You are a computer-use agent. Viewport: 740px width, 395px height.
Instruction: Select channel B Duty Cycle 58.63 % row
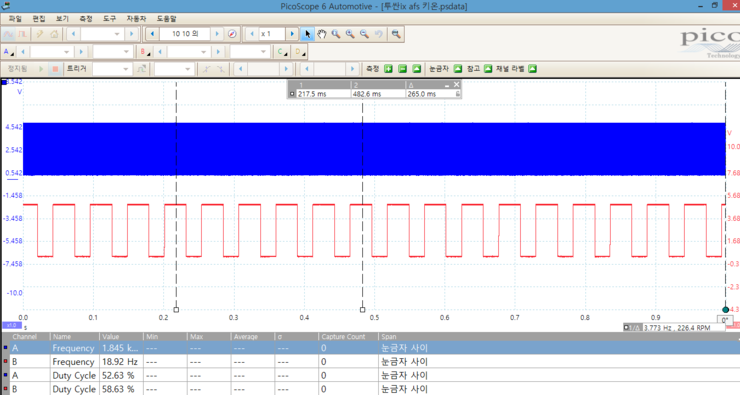click(371, 389)
